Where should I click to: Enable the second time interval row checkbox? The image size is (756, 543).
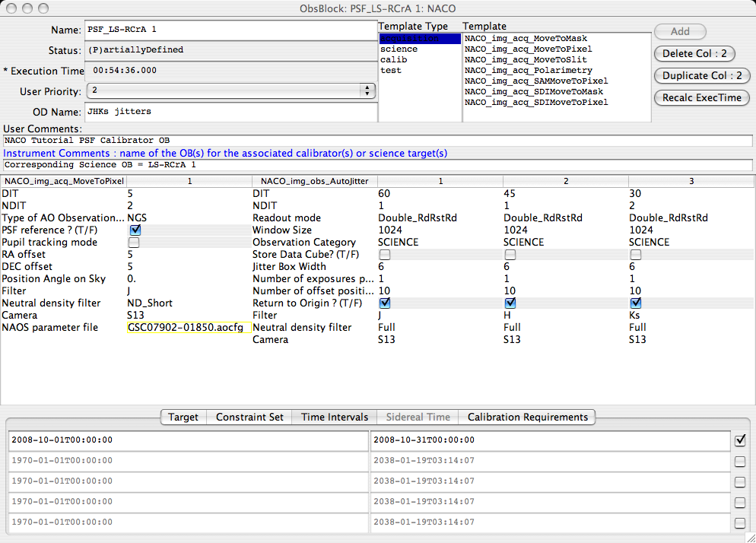(740, 462)
